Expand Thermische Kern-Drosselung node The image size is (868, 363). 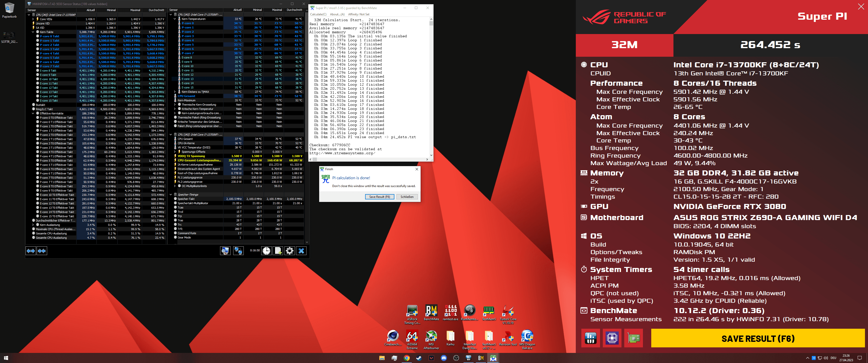(x=175, y=105)
